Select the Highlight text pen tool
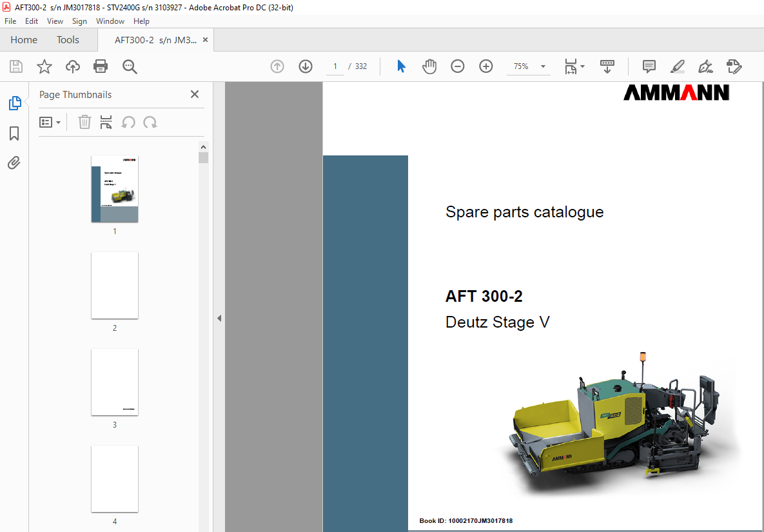The height and width of the screenshot is (532, 764). click(x=677, y=66)
